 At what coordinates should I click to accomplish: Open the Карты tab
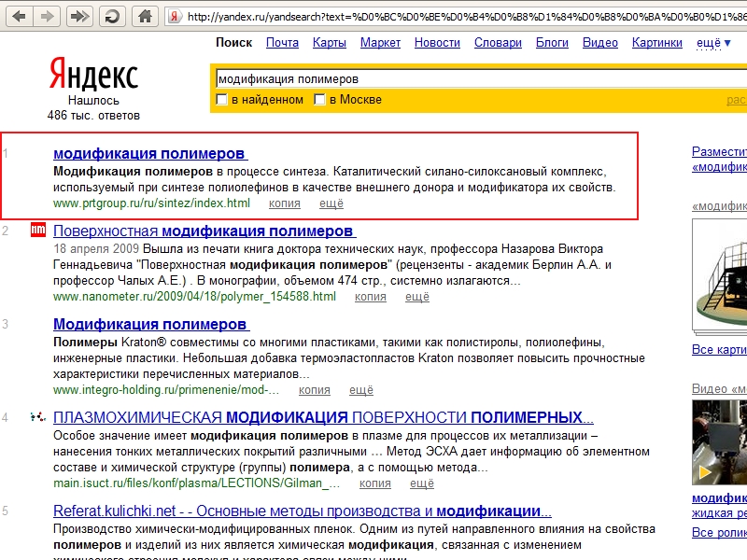point(330,42)
